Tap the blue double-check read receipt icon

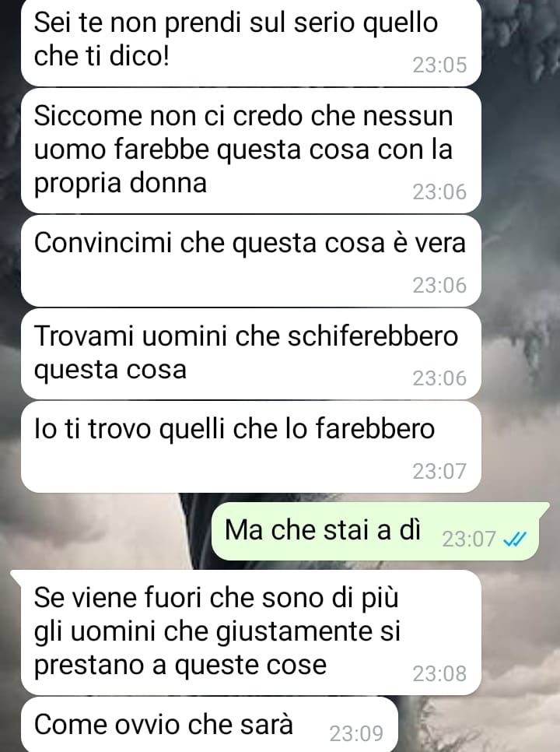click(515, 539)
